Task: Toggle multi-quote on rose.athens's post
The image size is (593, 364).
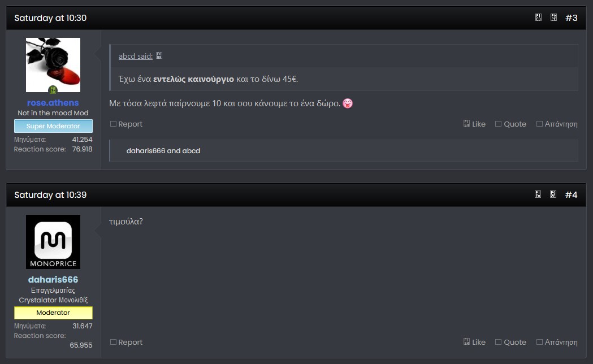Action: coord(510,124)
